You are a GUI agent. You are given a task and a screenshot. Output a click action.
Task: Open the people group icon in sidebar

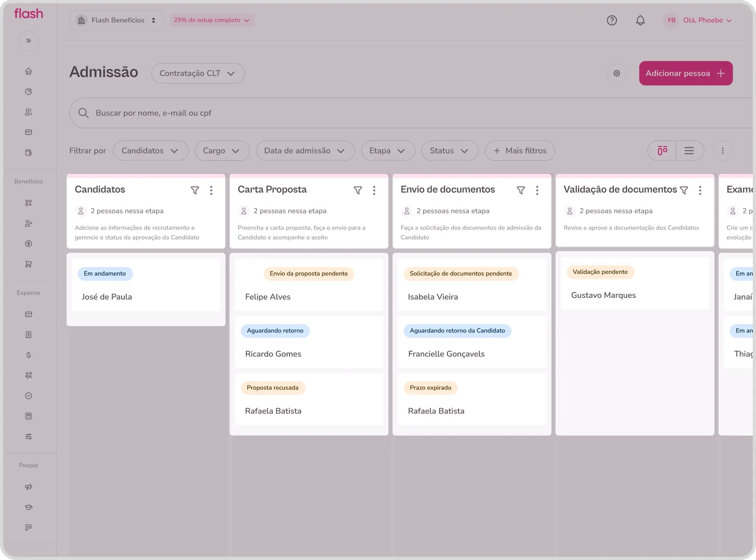click(28, 112)
